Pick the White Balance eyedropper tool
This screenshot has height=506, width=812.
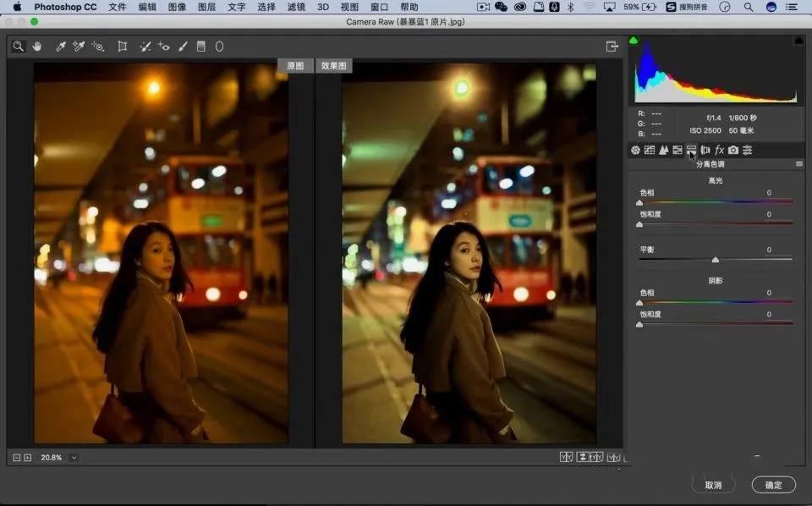(61, 47)
